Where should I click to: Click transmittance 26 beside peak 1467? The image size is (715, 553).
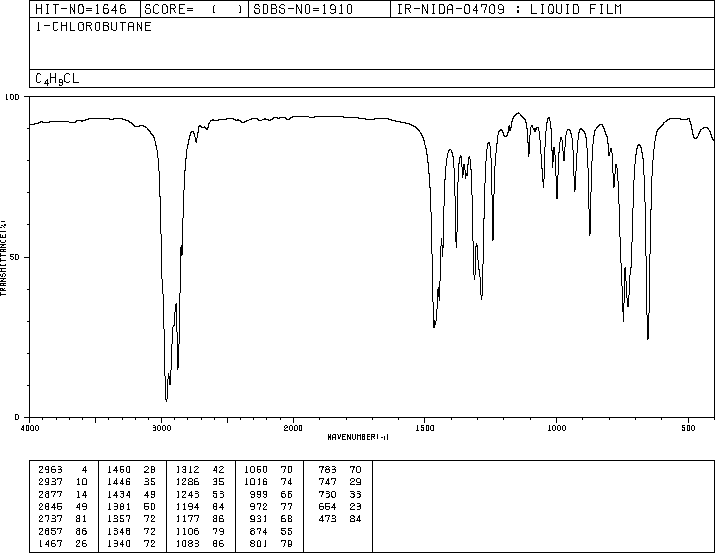[x=82, y=543]
